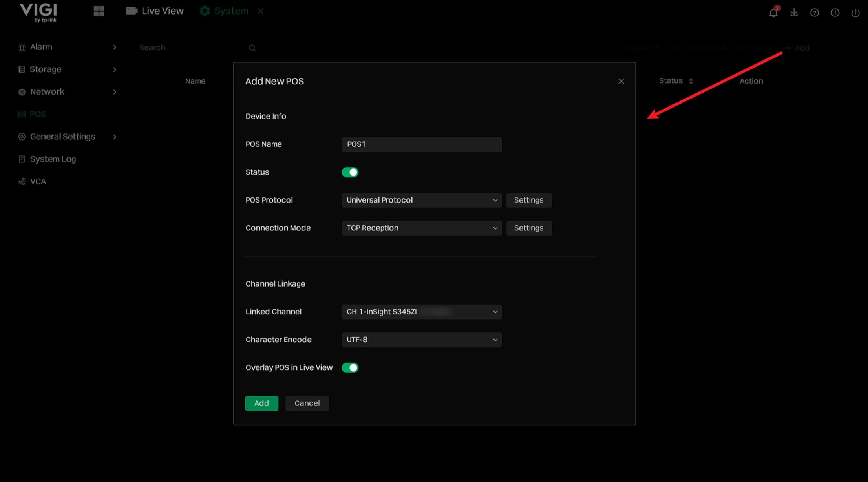Toggle the POS Status switch
868x482 pixels.
pos(350,172)
